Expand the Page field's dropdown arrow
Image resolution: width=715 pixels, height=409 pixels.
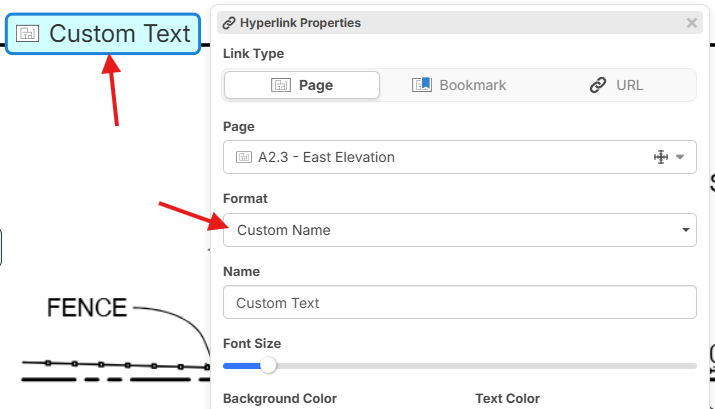(681, 157)
